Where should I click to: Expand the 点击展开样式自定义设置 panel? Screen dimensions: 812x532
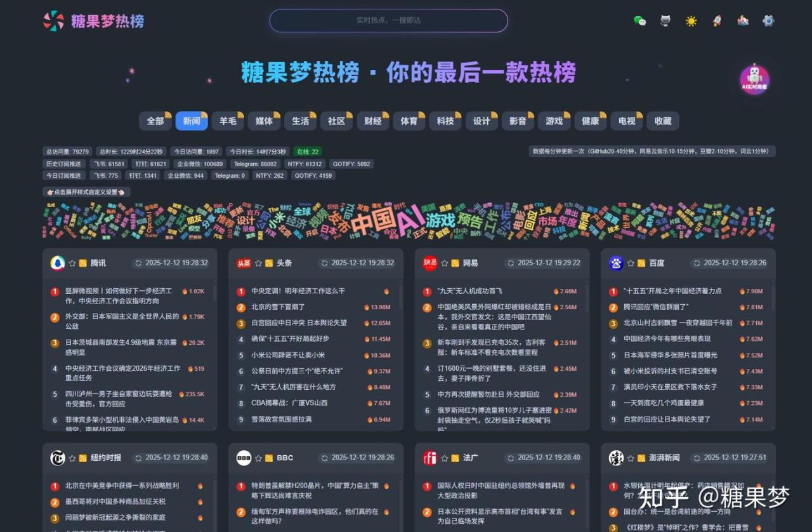[x=86, y=192]
